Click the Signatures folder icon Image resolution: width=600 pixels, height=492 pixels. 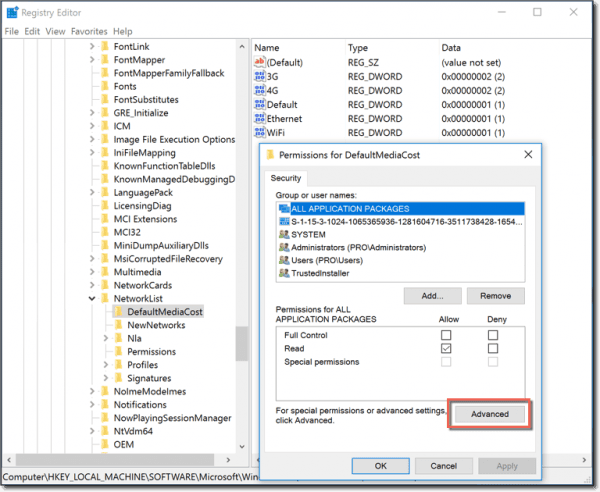[119, 378]
